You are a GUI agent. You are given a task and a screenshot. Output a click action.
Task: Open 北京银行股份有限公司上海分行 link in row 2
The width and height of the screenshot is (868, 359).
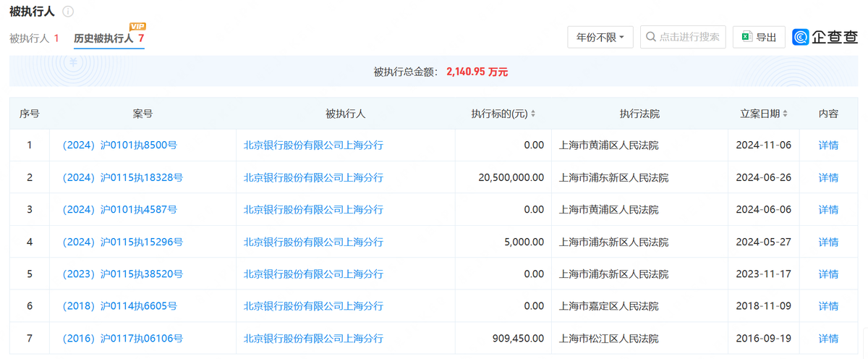click(313, 177)
